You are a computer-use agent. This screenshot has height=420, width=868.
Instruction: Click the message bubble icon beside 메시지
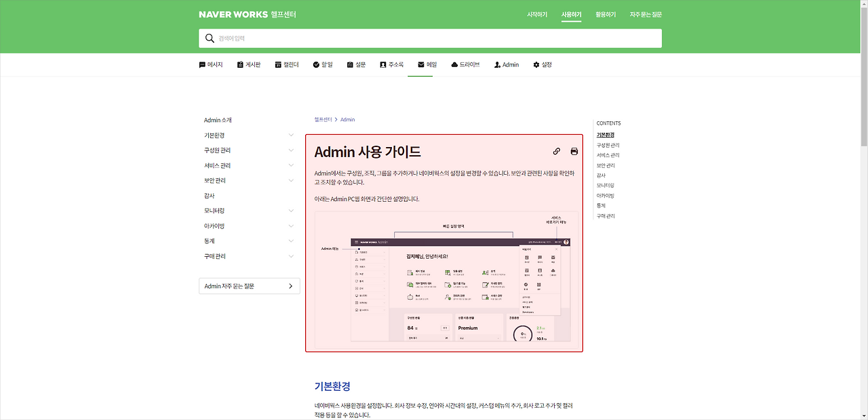(202, 65)
